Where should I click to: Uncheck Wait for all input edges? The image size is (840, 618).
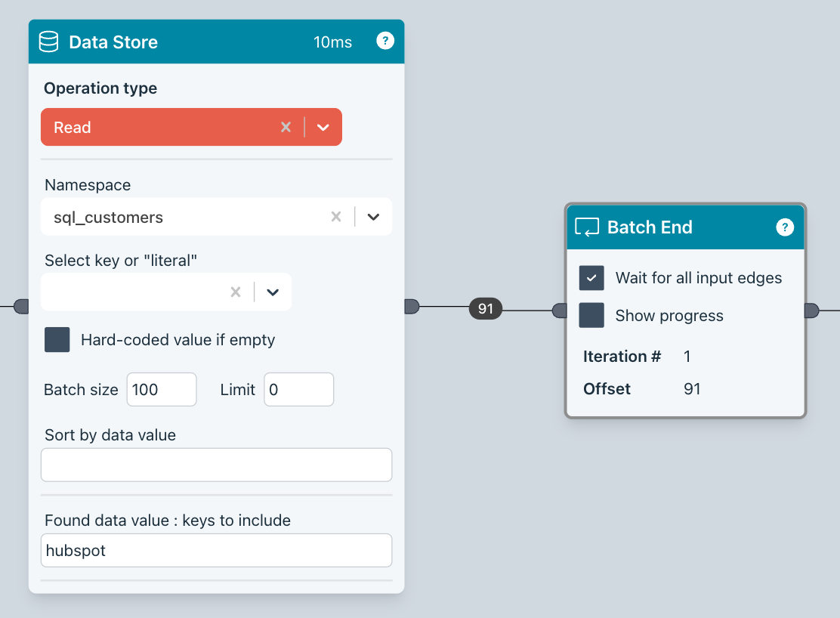coord(591,278)
